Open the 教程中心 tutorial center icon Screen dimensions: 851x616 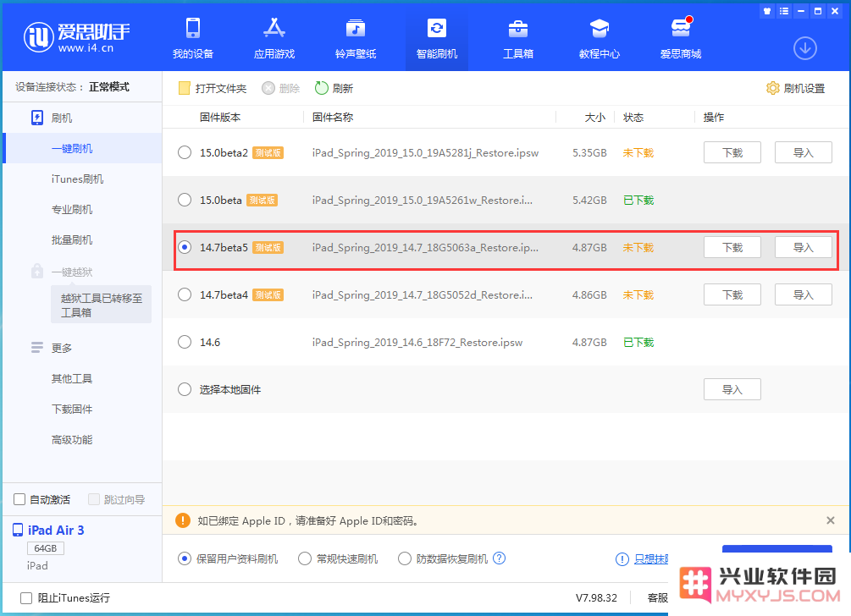[600, 29]
